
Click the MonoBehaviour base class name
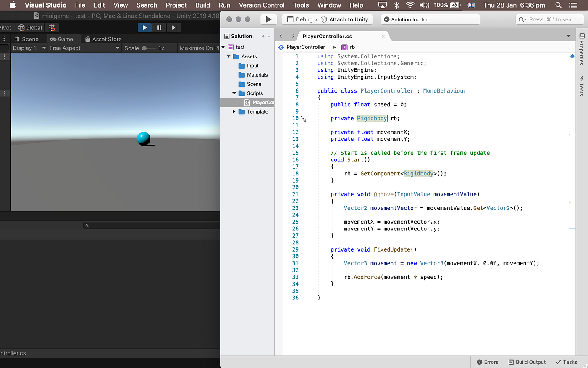[445, 91]
